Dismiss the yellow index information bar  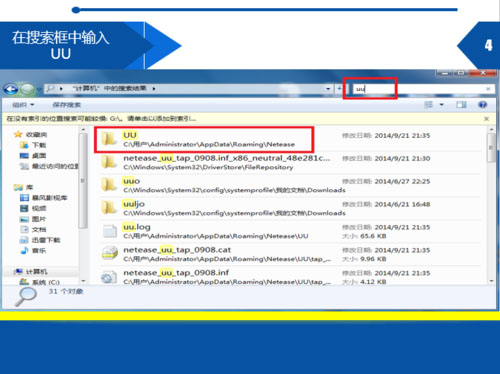tap(486, 119)
